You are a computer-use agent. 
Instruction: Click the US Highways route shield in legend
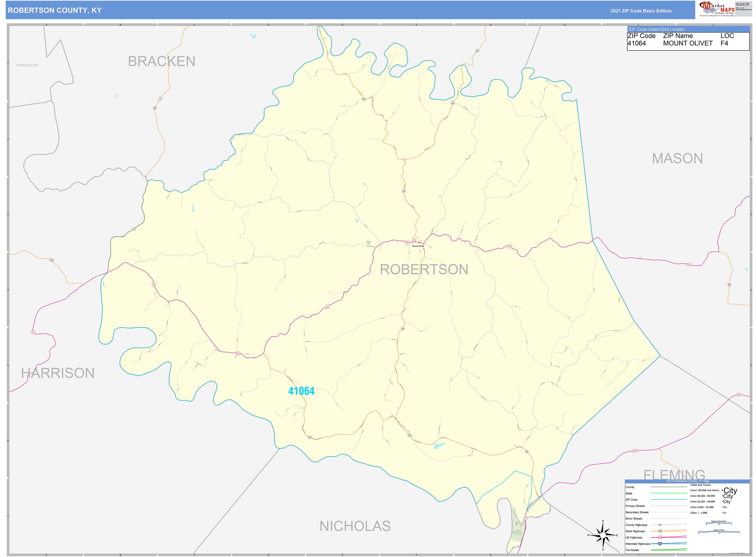tap(660, 538)
